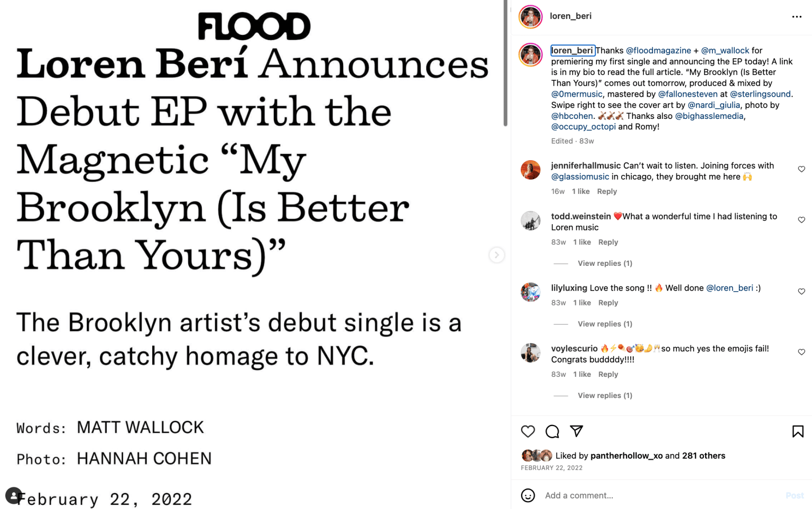
Task: View who liked via 281 others link
Action: (x=703, y=456)
